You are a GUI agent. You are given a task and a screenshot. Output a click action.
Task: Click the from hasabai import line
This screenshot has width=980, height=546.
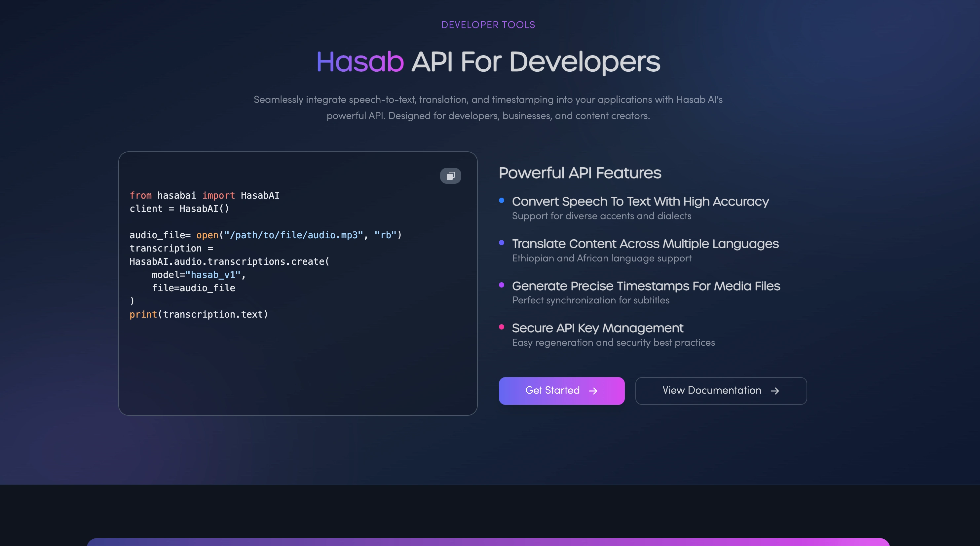(x=204, y=195)
